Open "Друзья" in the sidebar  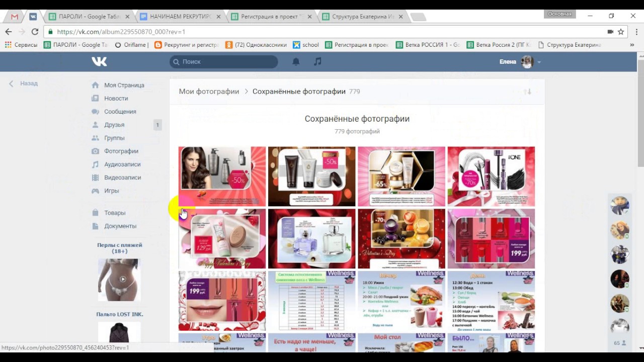coord(114,125)
